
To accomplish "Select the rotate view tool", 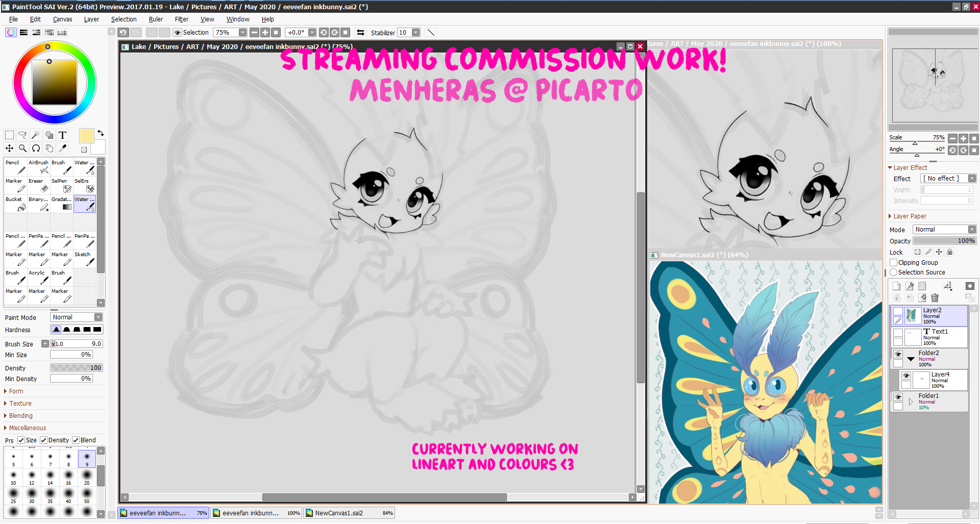I will 36,148.
